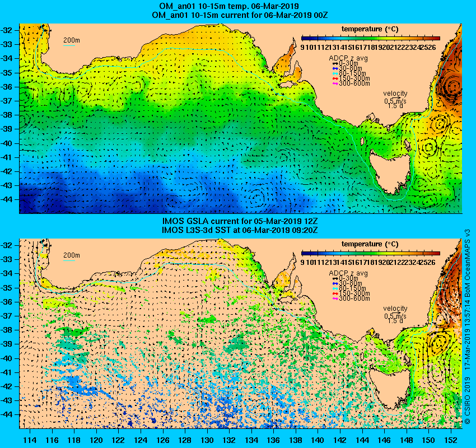Viewport: 476px width, 448px height.
Task: Click the cyan 200m sample line in IMOS panel
Action: (69, 261)
